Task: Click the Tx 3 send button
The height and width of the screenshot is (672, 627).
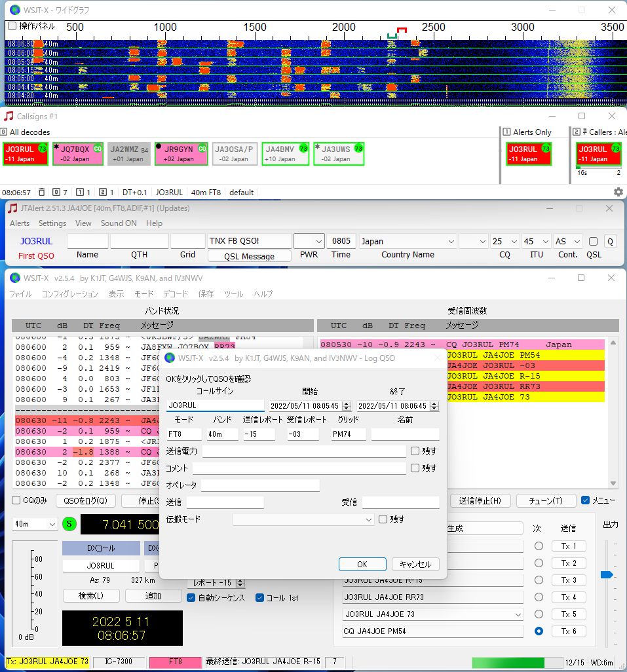Action: [x=569, y=580]
